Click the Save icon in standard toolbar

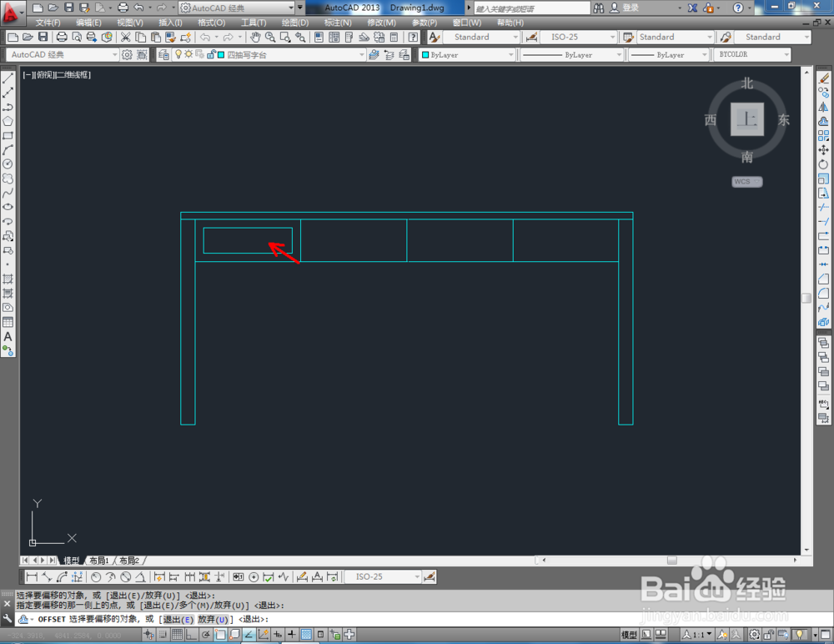pos(43,37)
